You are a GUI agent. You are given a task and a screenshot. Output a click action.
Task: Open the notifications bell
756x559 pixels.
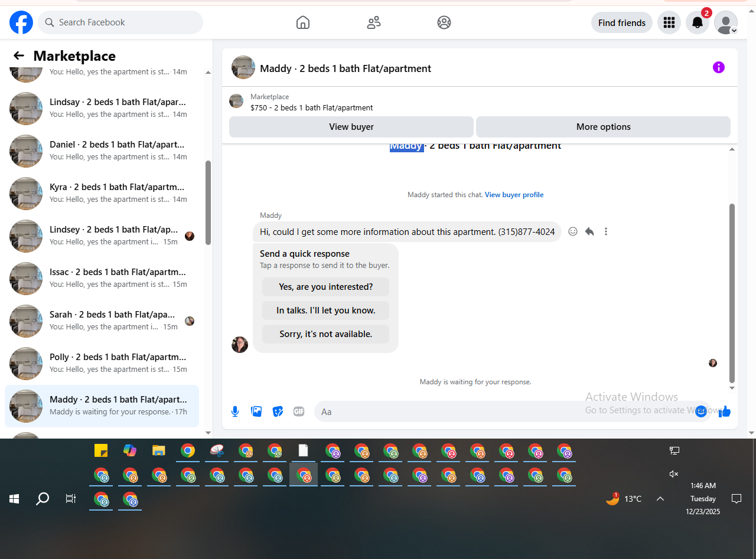698,22
